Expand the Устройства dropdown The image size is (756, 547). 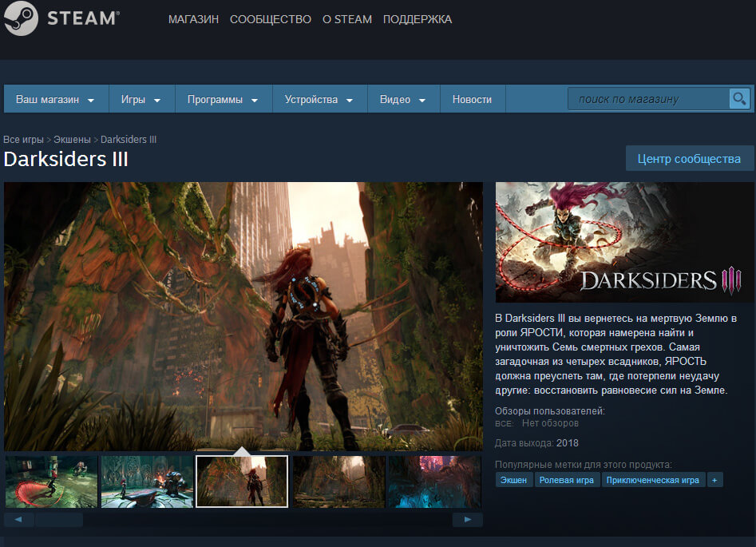[x=319, y=99]
